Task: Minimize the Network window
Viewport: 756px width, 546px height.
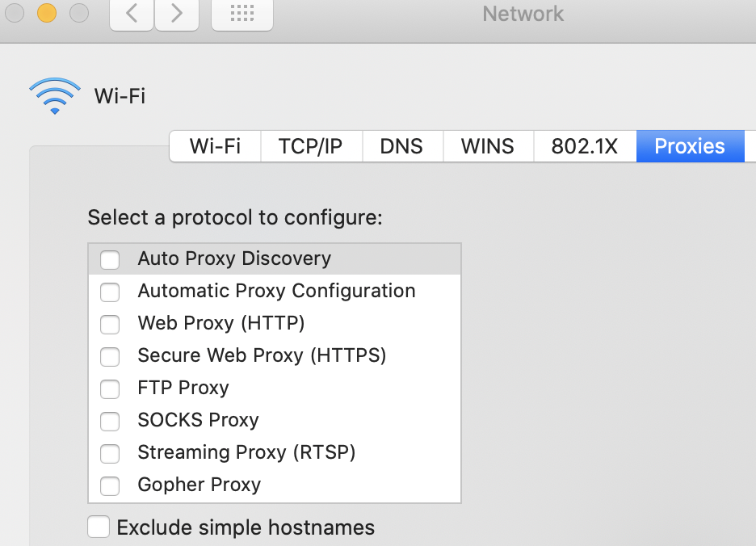Action: pos(46,13)
